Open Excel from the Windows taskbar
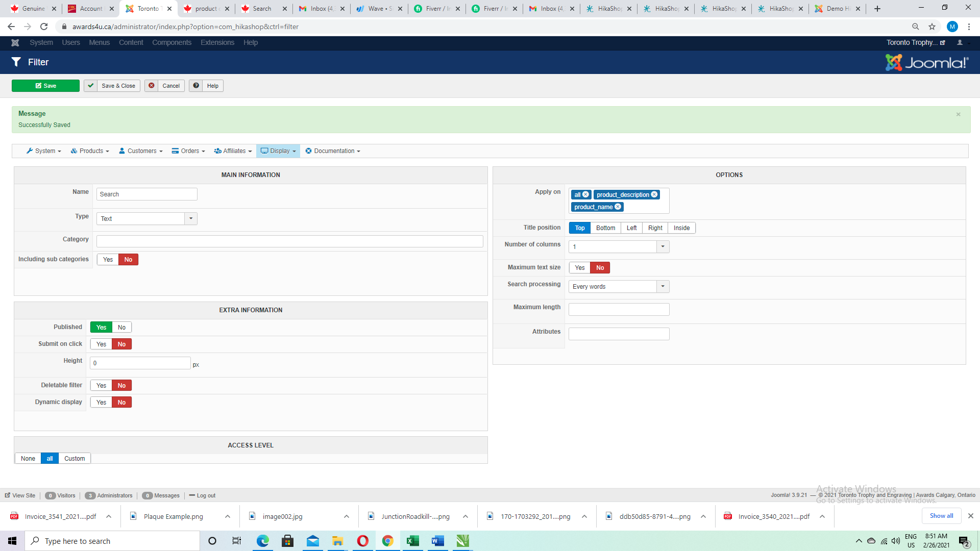Viewport: 980px width, 551px height. pyautogui.click(x=412, y=541)
